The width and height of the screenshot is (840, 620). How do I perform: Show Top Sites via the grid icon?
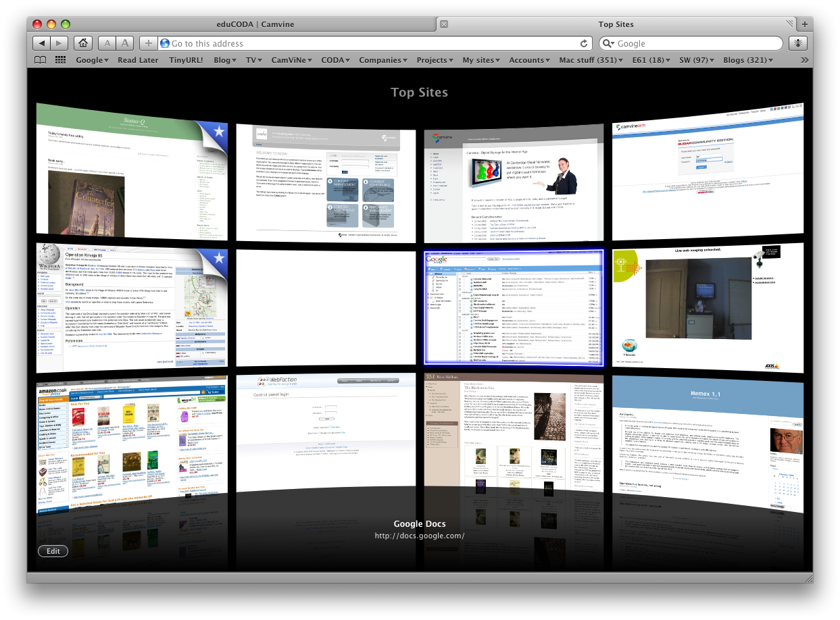coord(60,60)
